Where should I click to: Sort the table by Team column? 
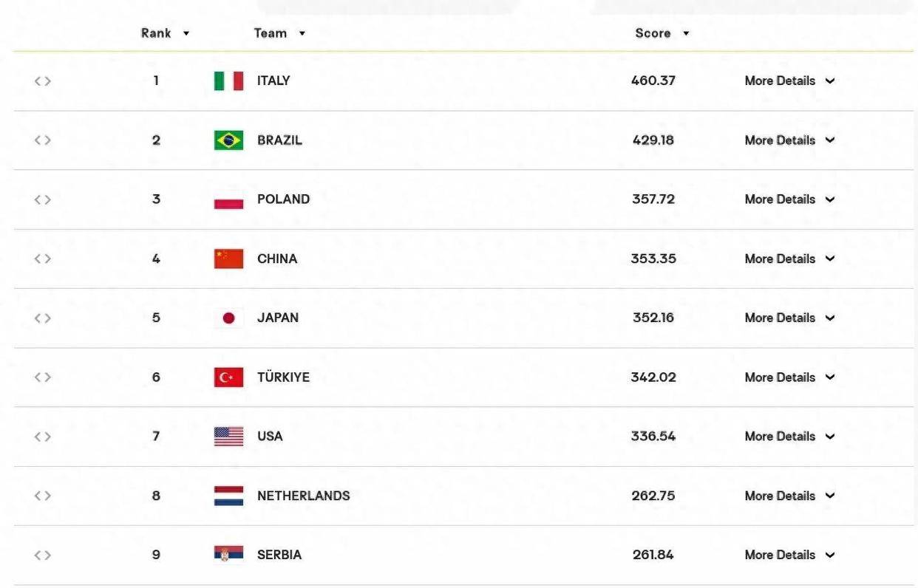coord(279,33)
